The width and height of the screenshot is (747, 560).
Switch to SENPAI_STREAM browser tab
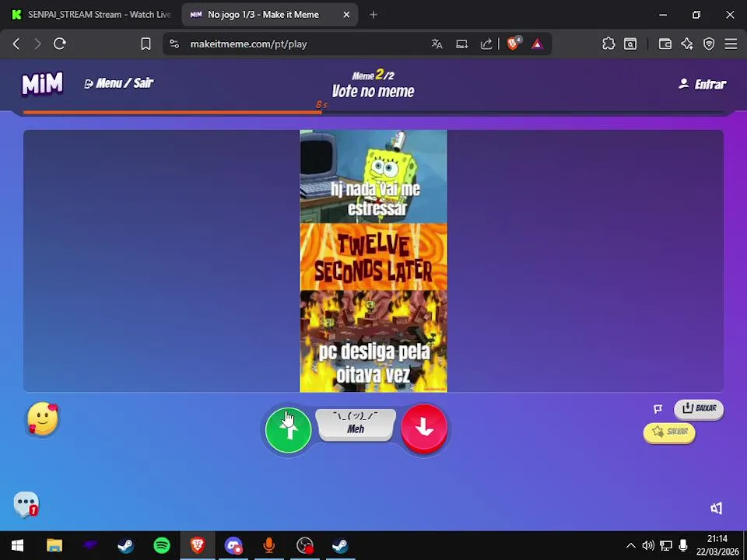[92, 15]
